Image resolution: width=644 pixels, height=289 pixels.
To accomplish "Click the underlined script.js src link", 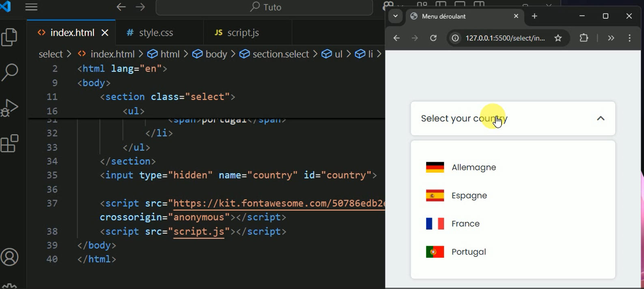I will pos(199,231).
